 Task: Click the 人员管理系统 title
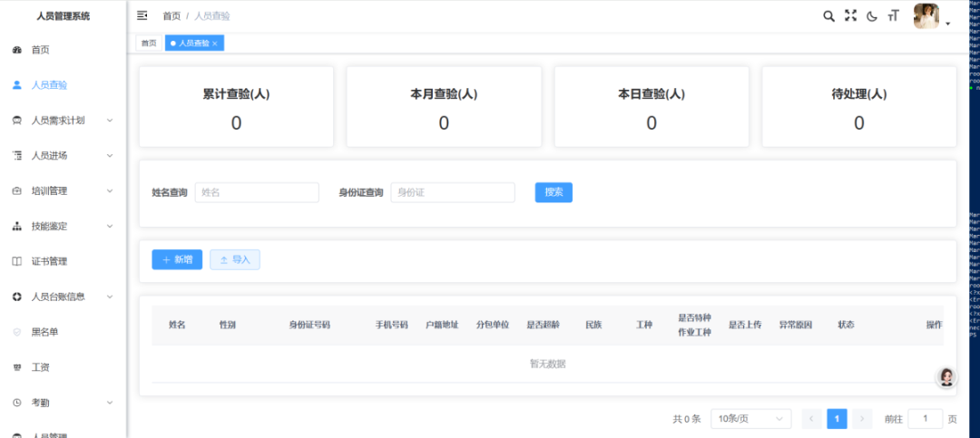click(64, 16)
